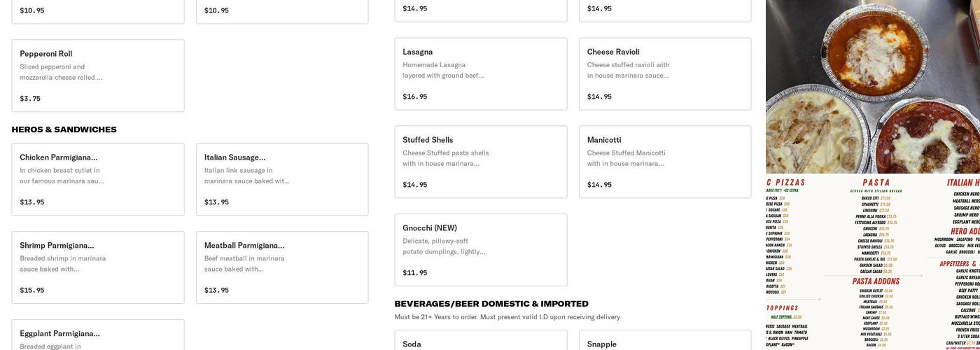Select the Manicotti menu card

click(664, 162)
